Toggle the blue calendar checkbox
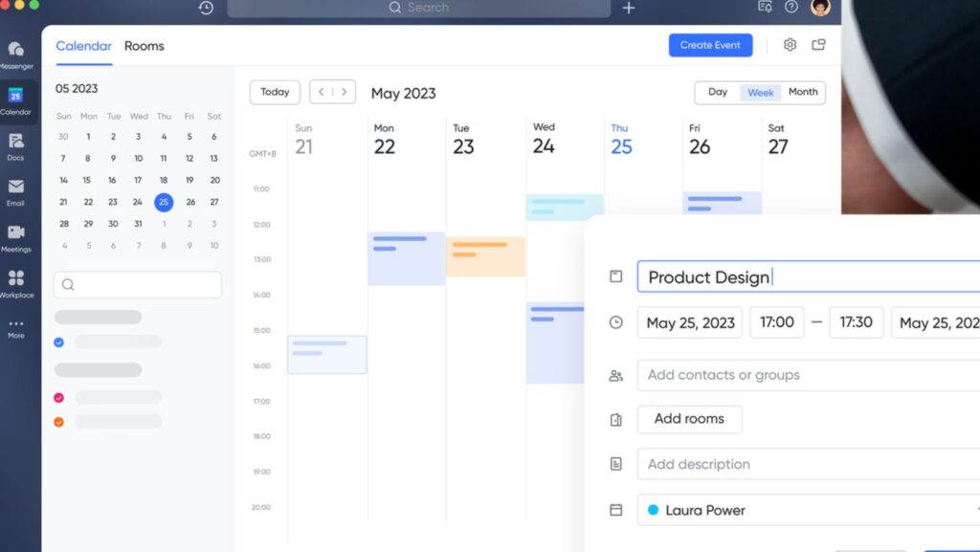Viewport: 980px width, 552px height. 59,342
